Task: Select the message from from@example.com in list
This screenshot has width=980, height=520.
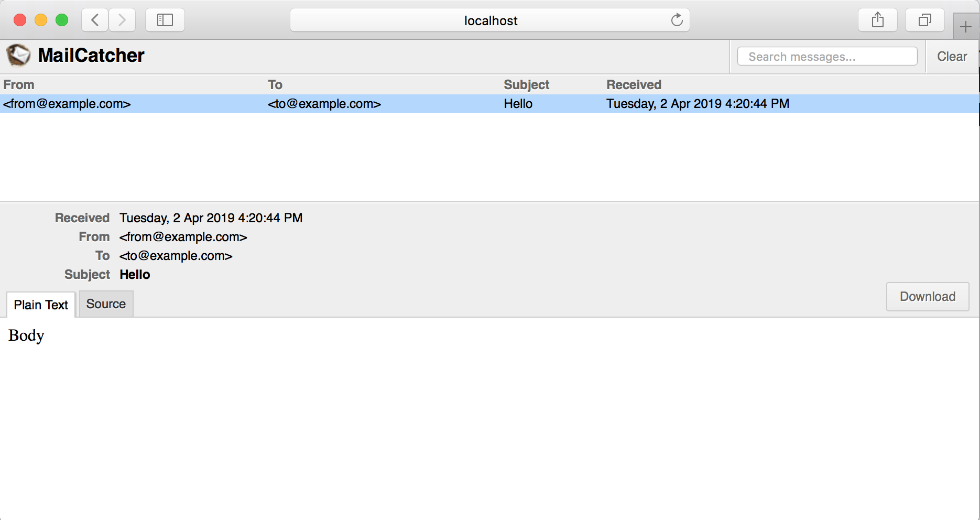Action: [489, 104]
